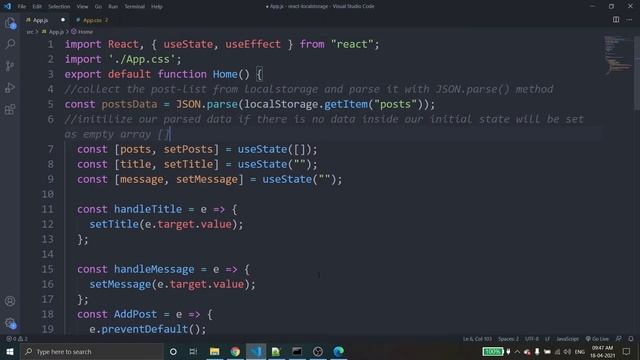Open File Explorer from taskbar
The image size is (640, 360).
click(214, 351)
